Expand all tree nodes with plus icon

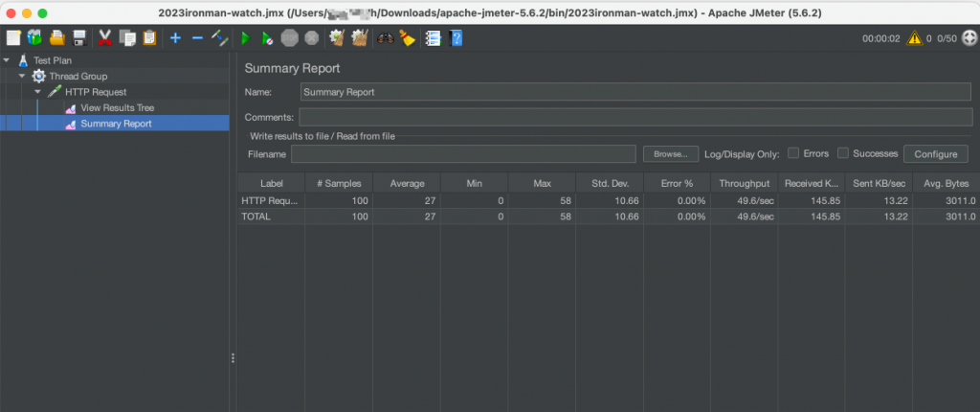click(x=176, y=38)
